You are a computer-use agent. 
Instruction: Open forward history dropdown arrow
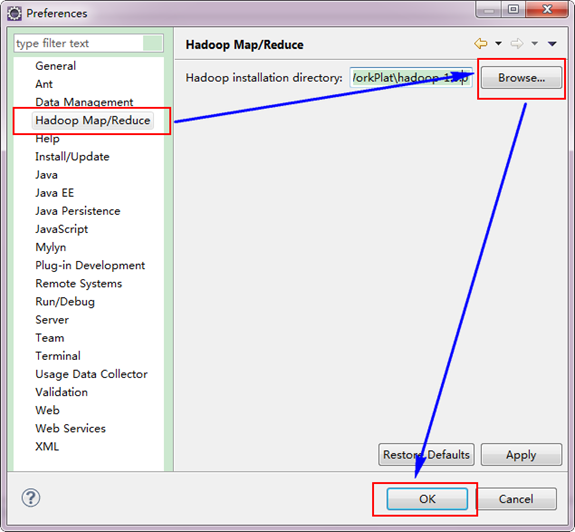point(535,44)
